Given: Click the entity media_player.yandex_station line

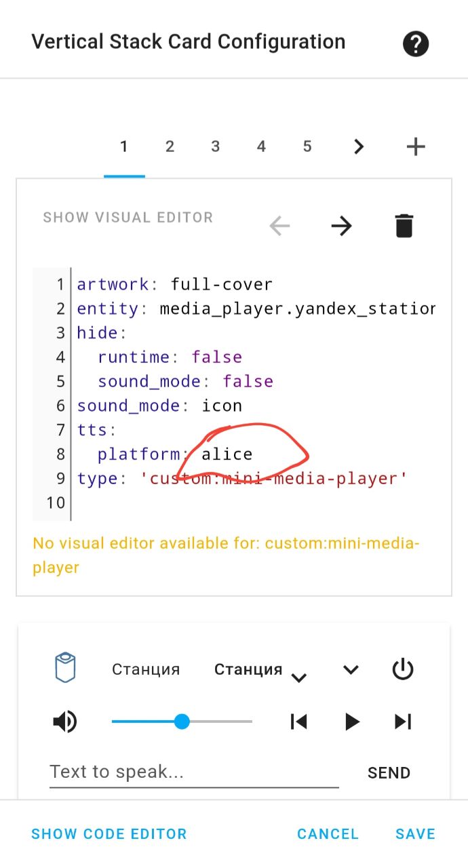Looking at the screenshot, I should pyautogui.click(x=256, y=309).
